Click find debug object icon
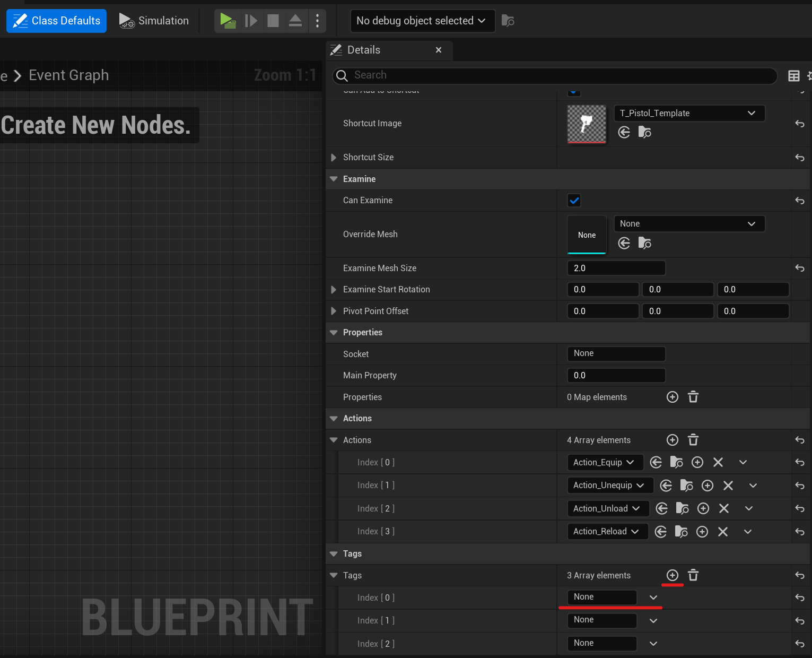This screenshot has width=812, height=658. pos(508,21)
